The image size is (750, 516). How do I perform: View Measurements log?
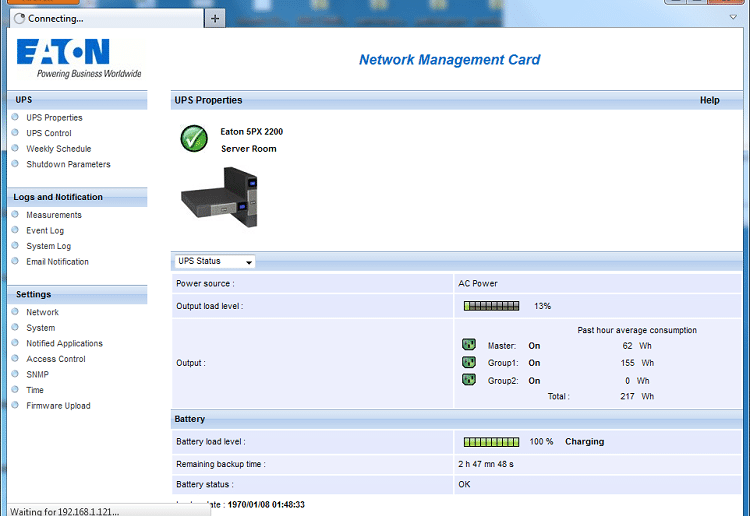tap(54, 215)
